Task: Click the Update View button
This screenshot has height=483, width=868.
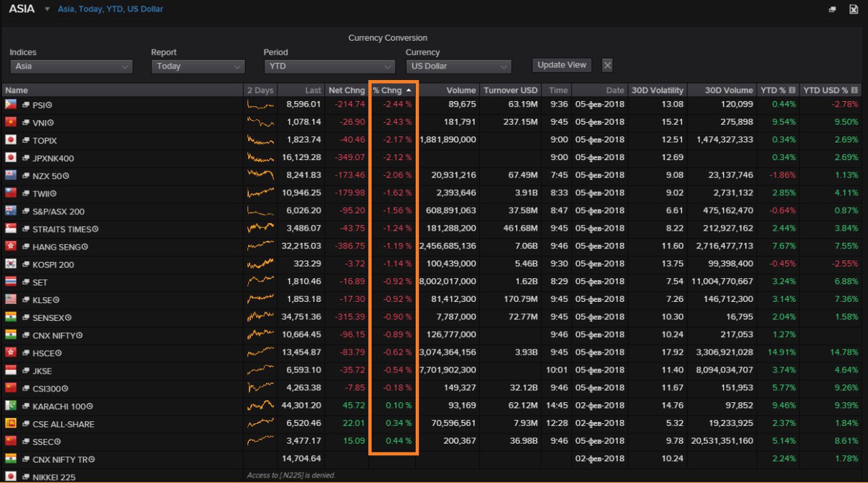Action: (x=561, y=65)
